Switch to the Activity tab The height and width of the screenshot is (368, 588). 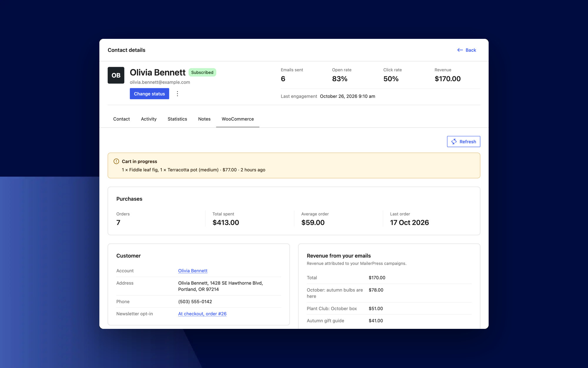click(x=148, y=119)
